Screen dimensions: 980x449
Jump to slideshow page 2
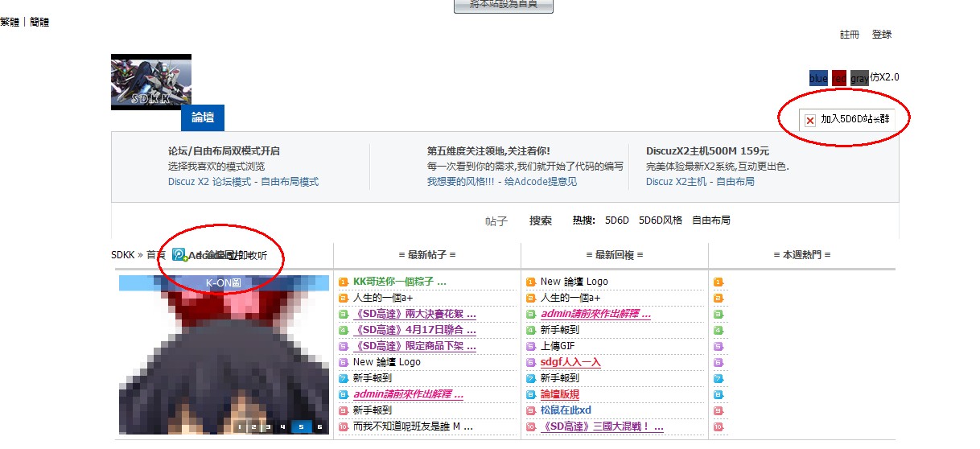pyautogui.click(x=253, y=427)
